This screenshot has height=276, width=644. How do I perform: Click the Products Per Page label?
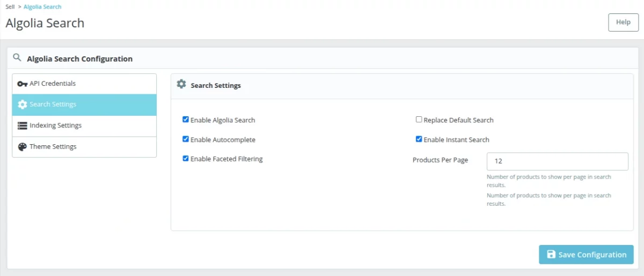coord(440,160)
